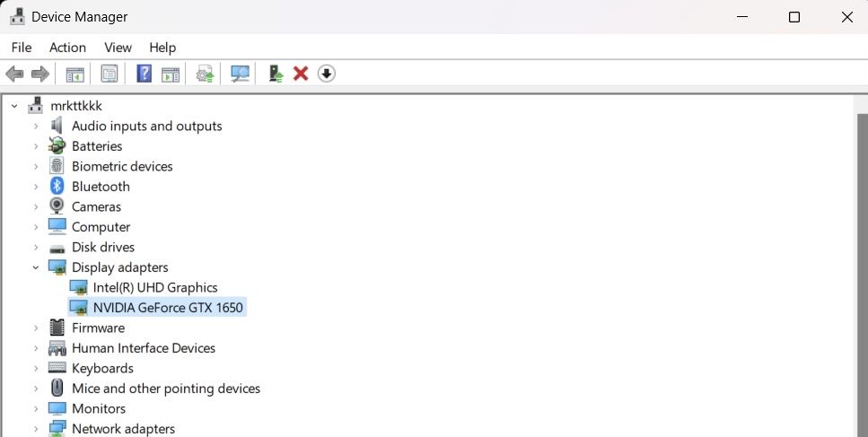This screenshot has height=437, width=868.
Task: Click the Disable device down-arrow icon
Action: 327,74
